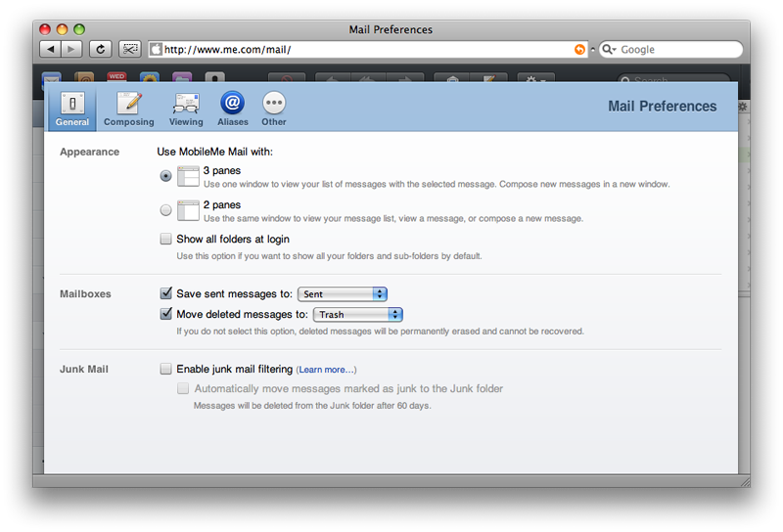The width and height of the screenshot is (783, 532).
Task: Go back with browser back arrow
Action: point(50,49)
